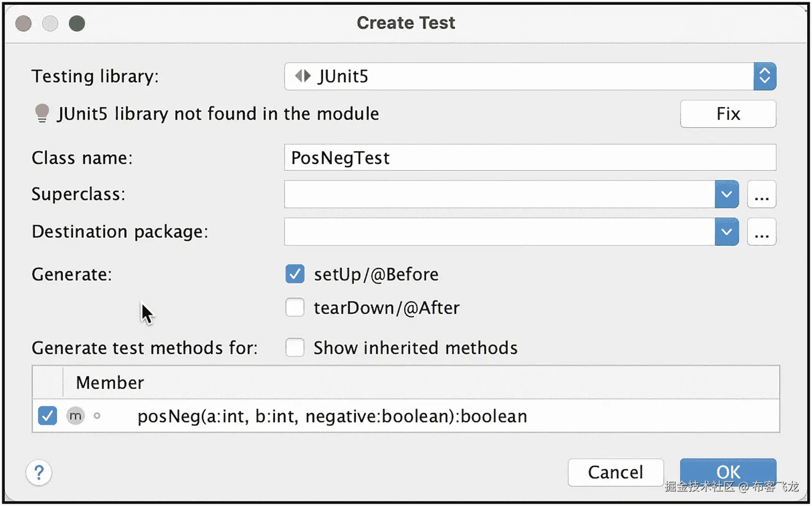Toggle Show inherited methods checkbox
The image size is (812, 506).
[295, 348]
